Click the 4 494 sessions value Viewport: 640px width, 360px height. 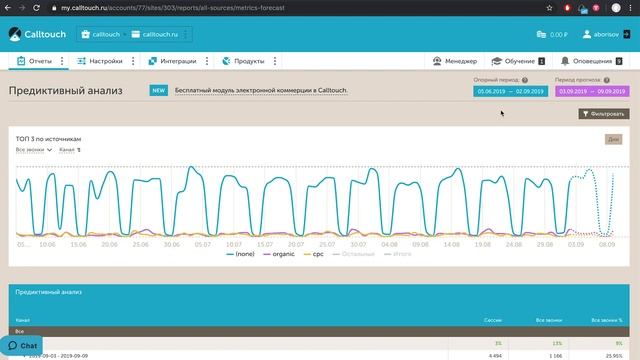(x=495, y=356)
